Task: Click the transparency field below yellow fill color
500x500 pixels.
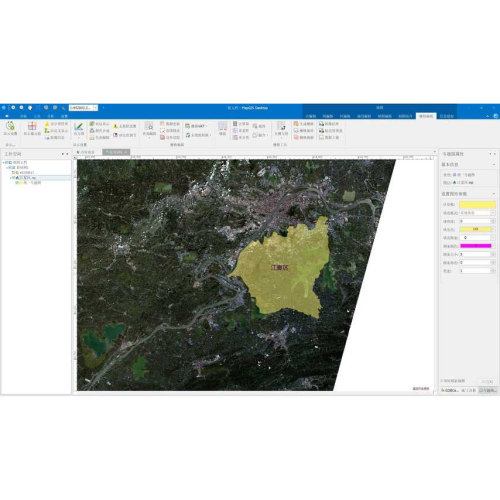Action: pos(475,238)
